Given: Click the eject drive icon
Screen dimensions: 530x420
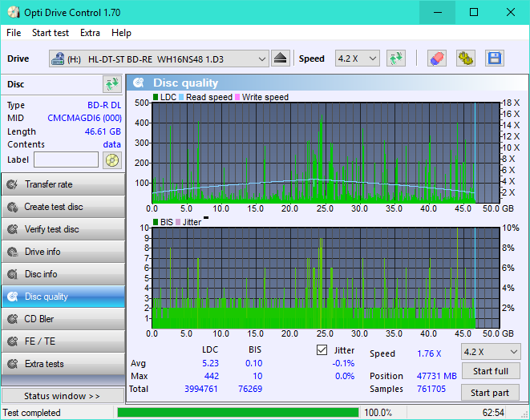Looking at the screenshot, I should (x=280, y=59).
